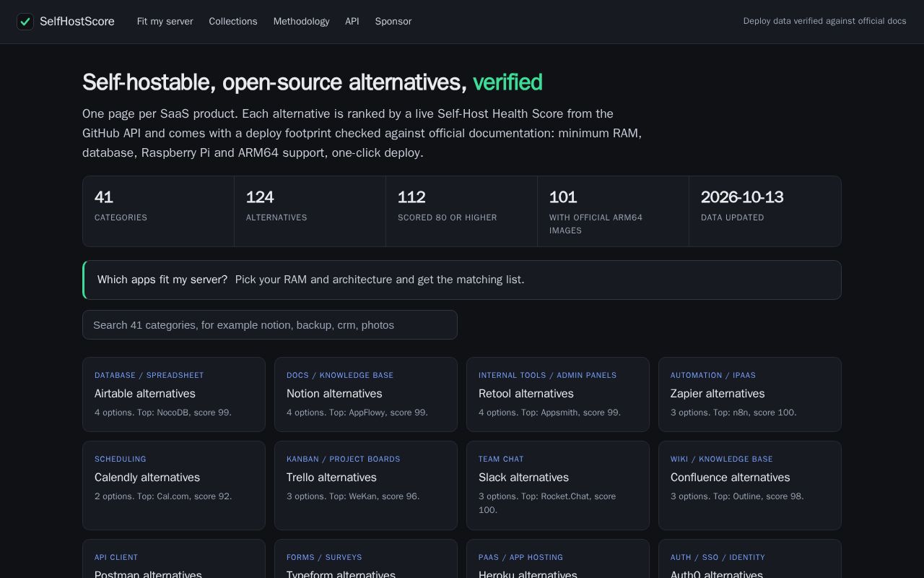Click the 'Top: n8n, score 100' text

753,413
